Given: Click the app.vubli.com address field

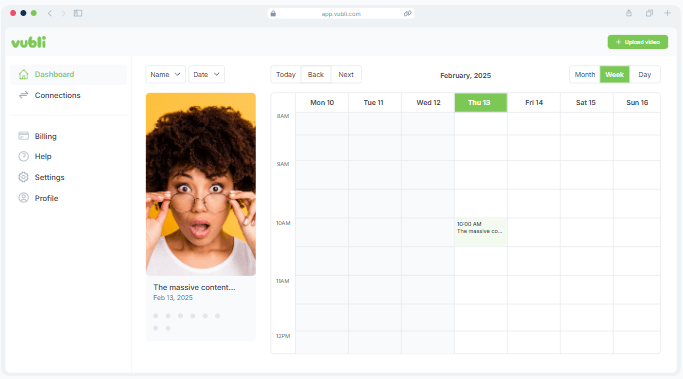Looking at the screenshot, I should [x=341, y=14].
